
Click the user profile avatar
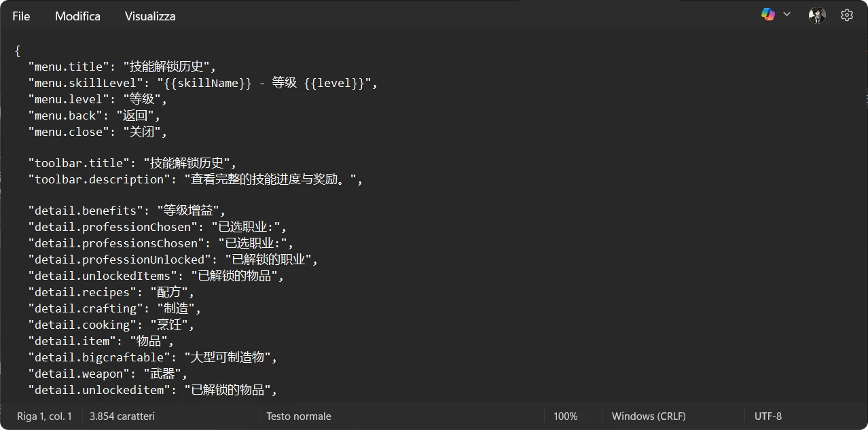[817, 15]
